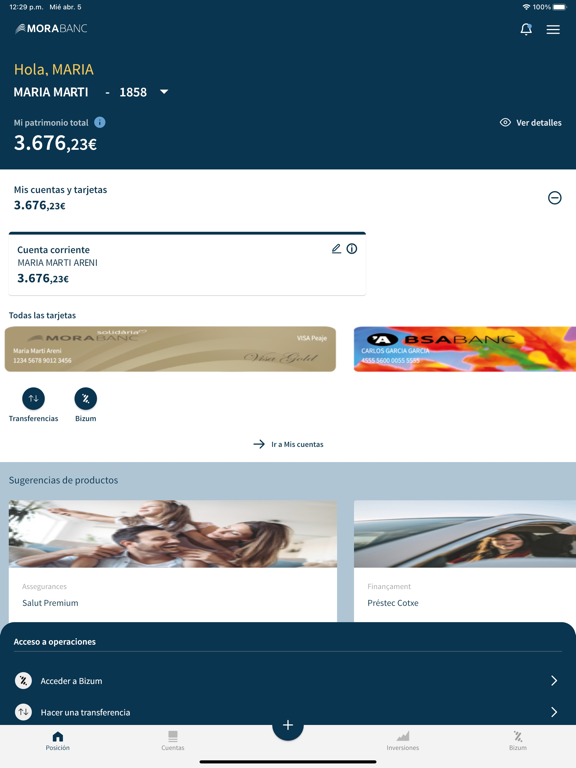The height and width of the screenshot is (768, 576).
Task: Tap Hola, MARIA greeting text
Action: click(54, 70)
